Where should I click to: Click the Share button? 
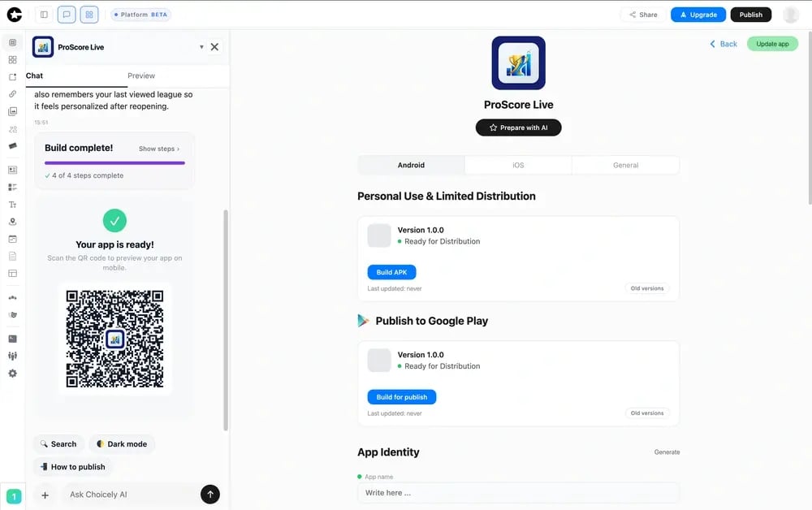[643, 15]
